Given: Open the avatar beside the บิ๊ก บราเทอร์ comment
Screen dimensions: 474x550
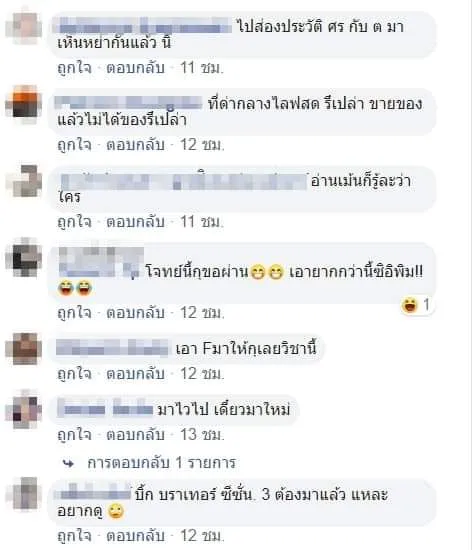Looking at the screenshot, I should click(24, 494).
